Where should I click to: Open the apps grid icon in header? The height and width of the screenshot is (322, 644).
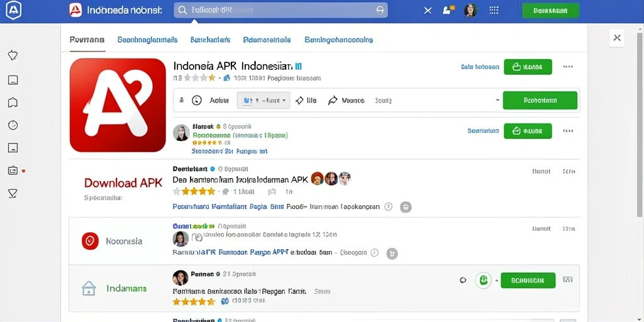[x=494, y=10]
